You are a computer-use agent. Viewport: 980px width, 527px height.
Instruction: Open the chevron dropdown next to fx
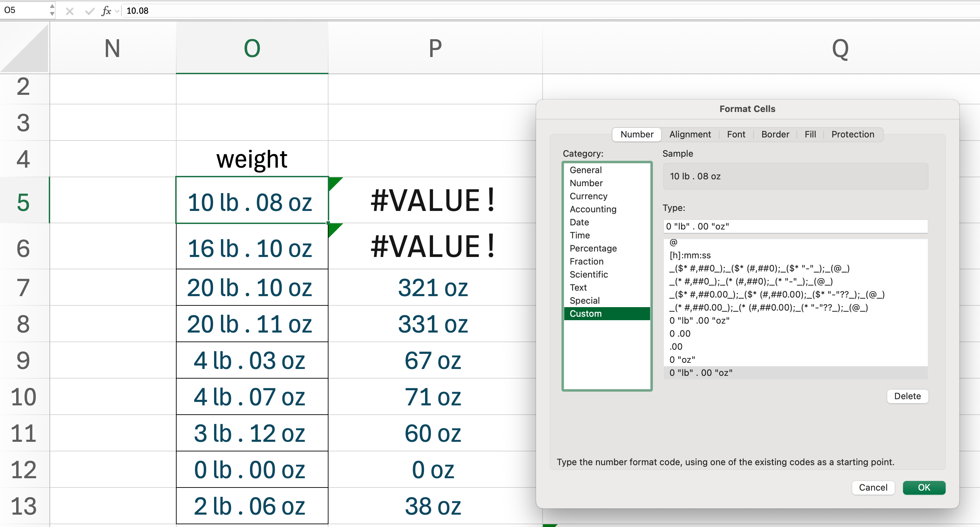coord(117,11)
